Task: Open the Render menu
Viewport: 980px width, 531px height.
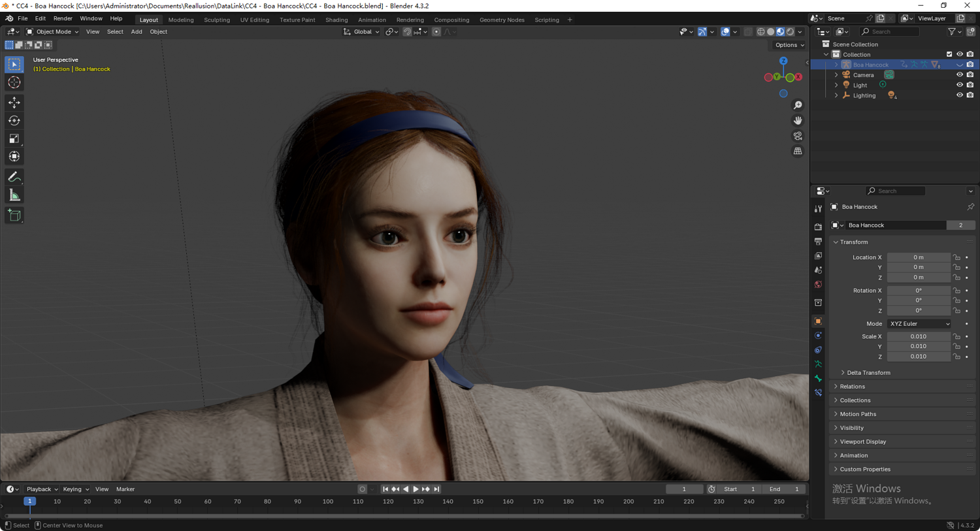Action: pyautogui.click(x=63, y=19)
